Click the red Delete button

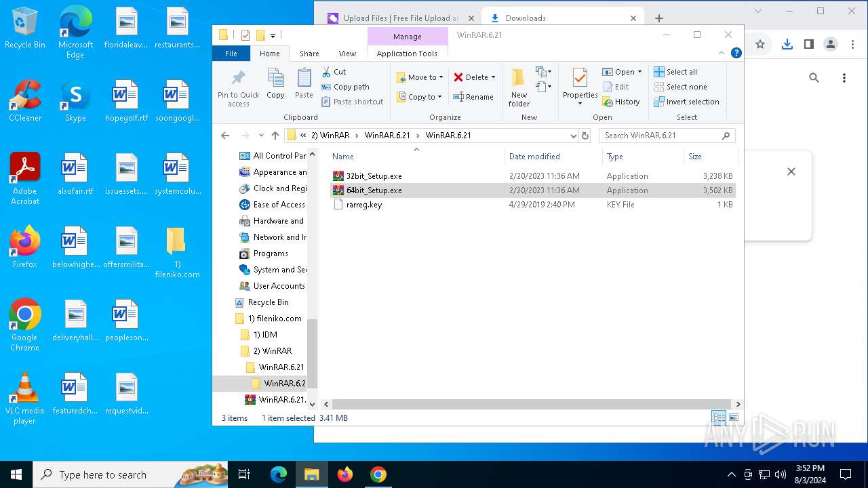(x=471, y=77)
